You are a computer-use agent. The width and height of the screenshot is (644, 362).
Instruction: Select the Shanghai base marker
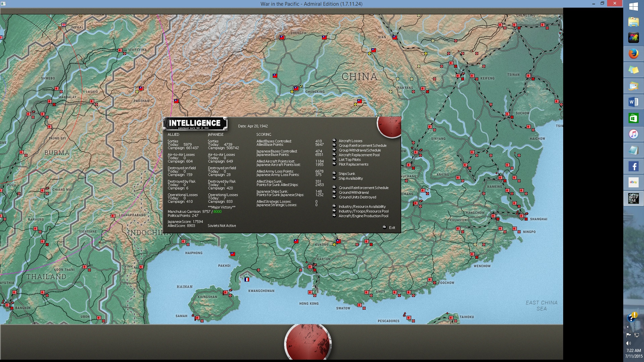click(522, 216)
